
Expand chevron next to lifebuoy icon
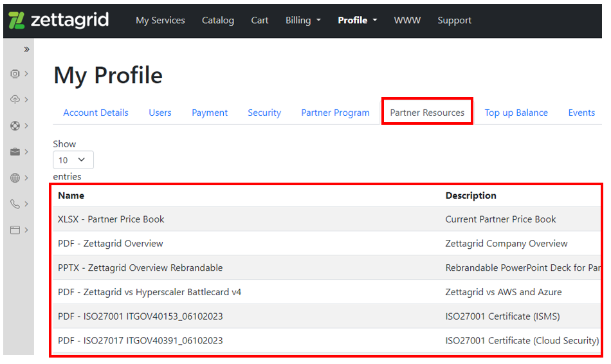(x=26, y=126)
